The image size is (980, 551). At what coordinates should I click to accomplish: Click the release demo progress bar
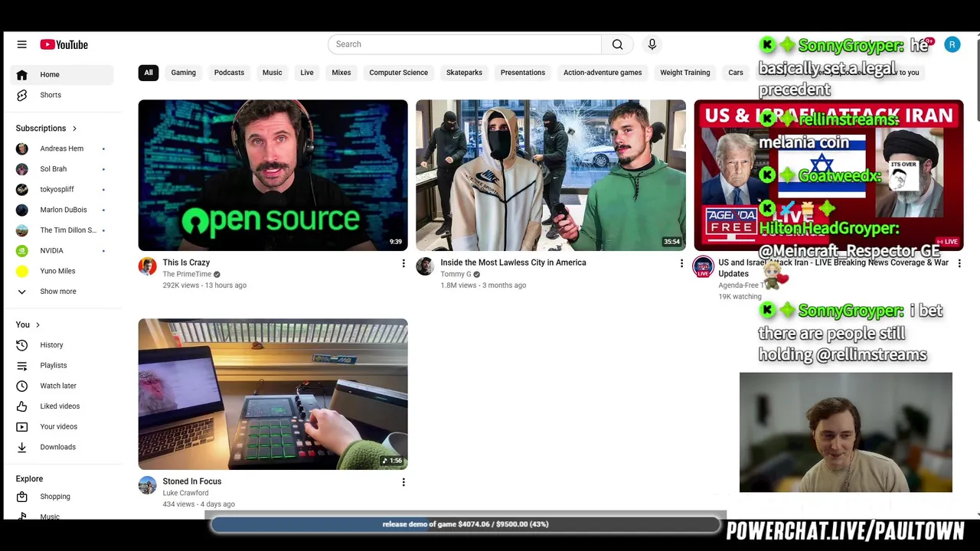465,524
